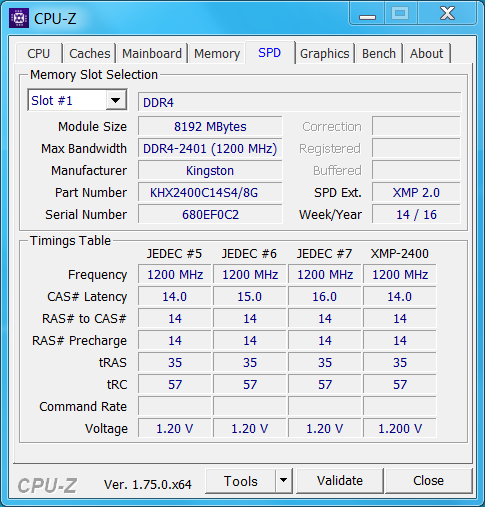Click the DDR4 memory type field
The height and width of the screenshot is (507, 485).
coord(300,102)
